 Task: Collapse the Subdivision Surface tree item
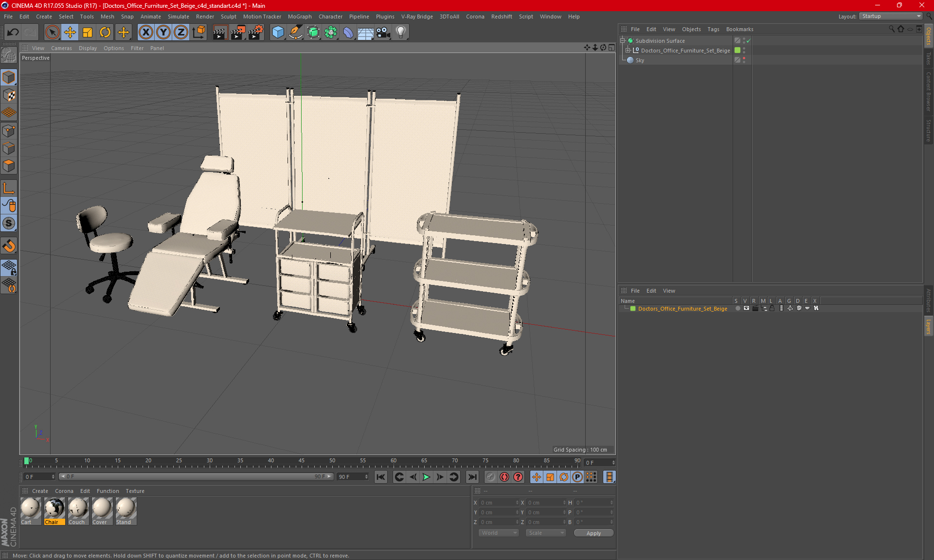click(622, 41)
